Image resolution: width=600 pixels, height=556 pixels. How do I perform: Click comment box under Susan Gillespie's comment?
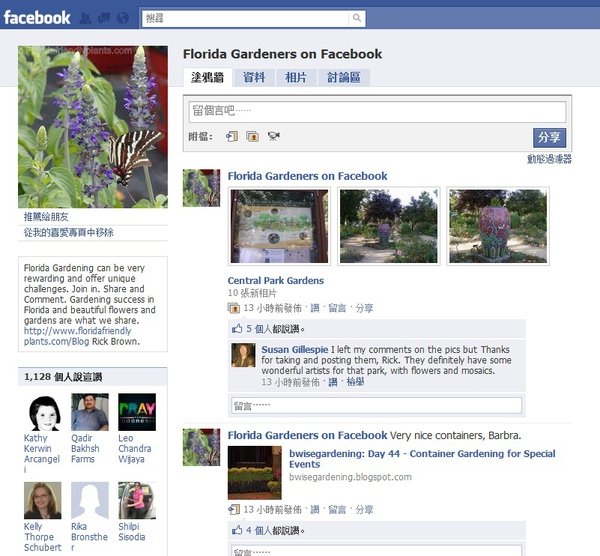pos(377,405)
